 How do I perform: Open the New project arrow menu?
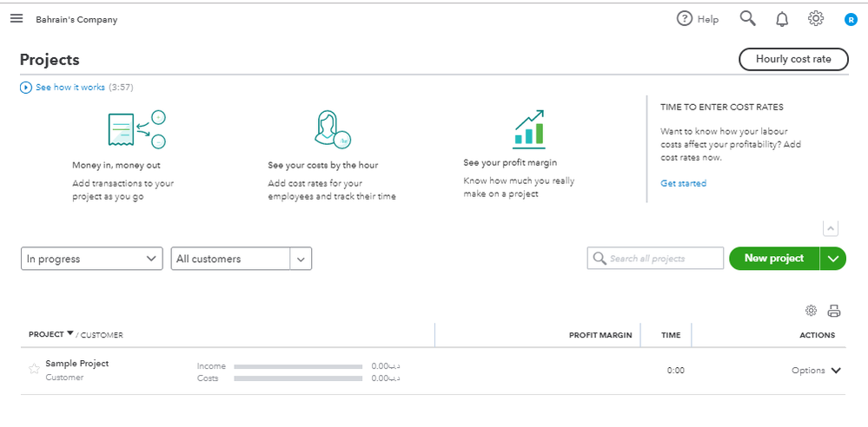click(833, 259)
